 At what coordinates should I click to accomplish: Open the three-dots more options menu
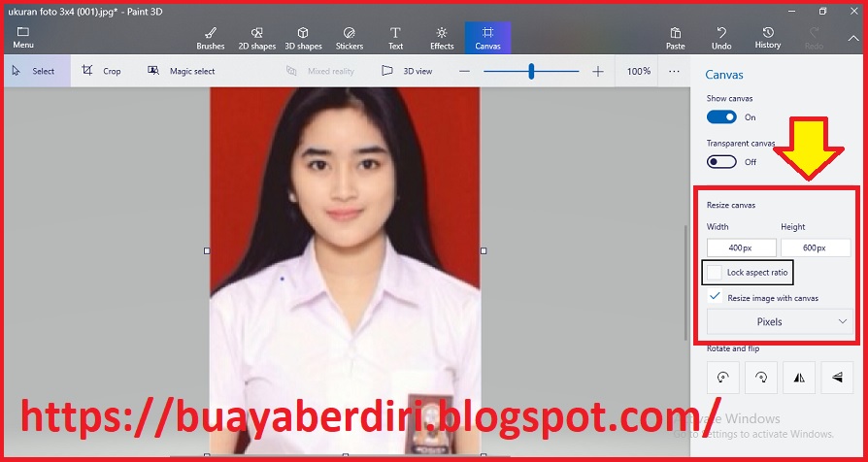(x=674, y=71)
